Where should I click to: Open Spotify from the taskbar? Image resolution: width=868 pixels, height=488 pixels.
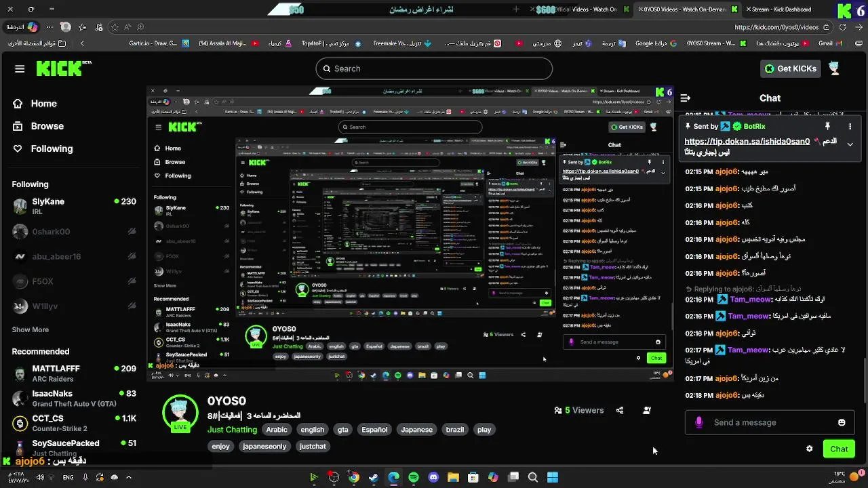click(414, 477)
